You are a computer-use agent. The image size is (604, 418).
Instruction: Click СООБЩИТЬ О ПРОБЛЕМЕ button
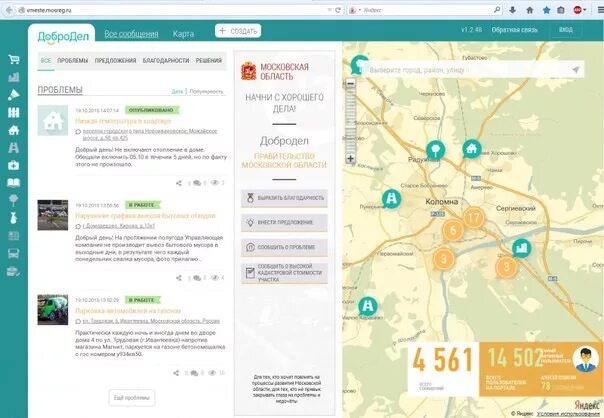(284, 247)
